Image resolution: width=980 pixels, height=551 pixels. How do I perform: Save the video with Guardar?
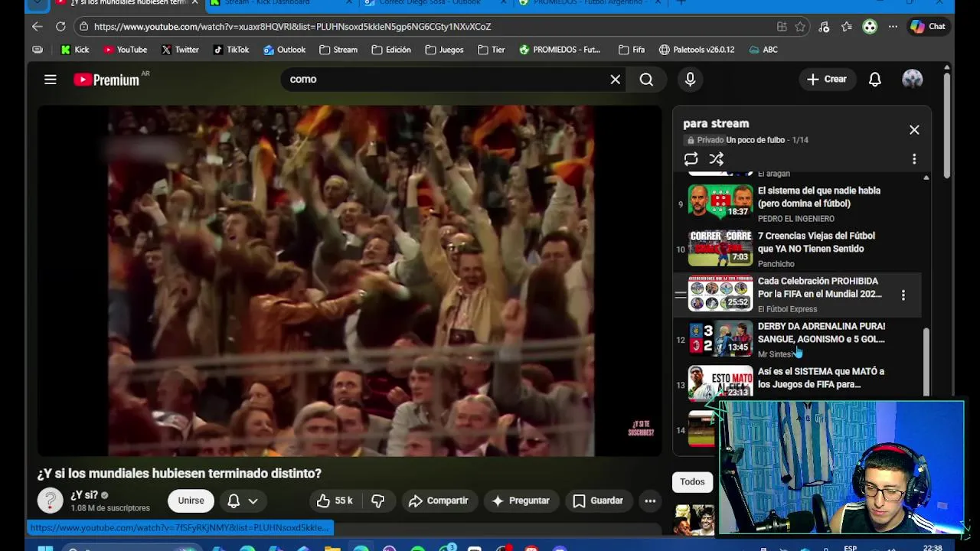(x=598, y=500)
